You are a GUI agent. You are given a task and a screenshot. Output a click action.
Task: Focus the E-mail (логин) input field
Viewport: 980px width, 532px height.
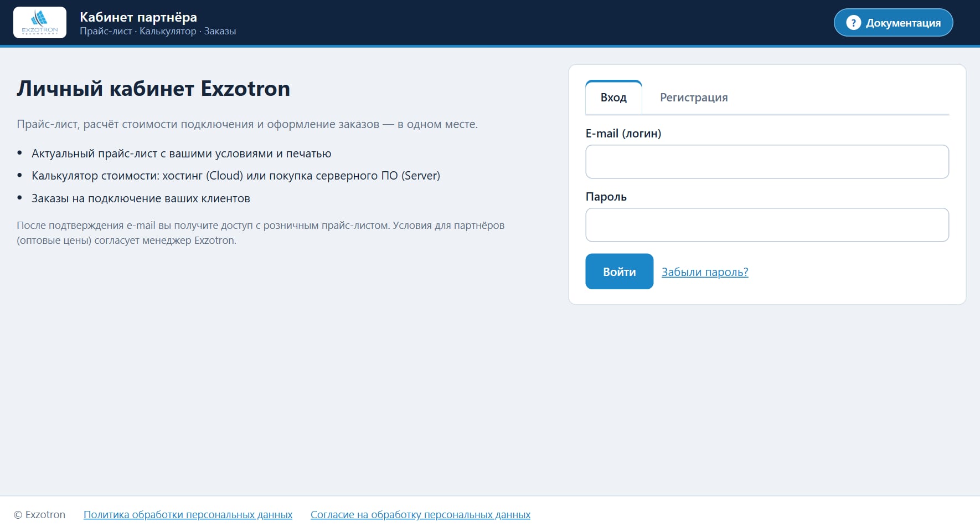pyautogui.click(x=767, y=162)
